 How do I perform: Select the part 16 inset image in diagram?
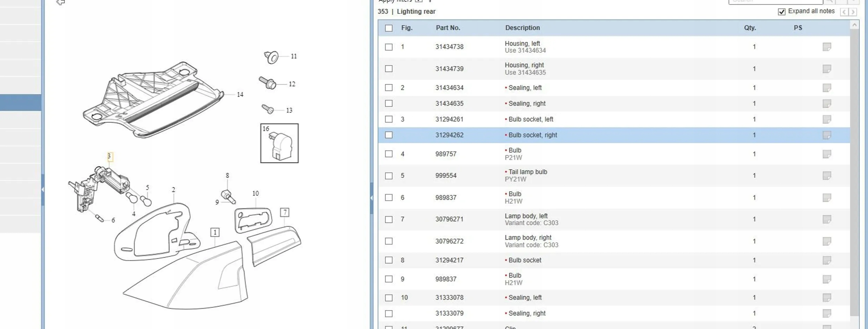click(279, 143)
